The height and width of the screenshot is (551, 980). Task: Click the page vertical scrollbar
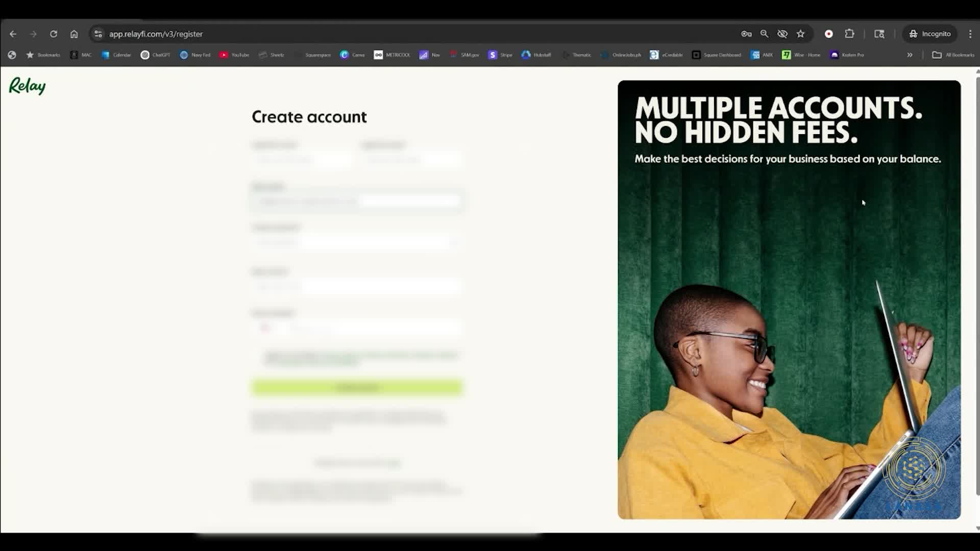pyautogui.click(x=977, y=286)
